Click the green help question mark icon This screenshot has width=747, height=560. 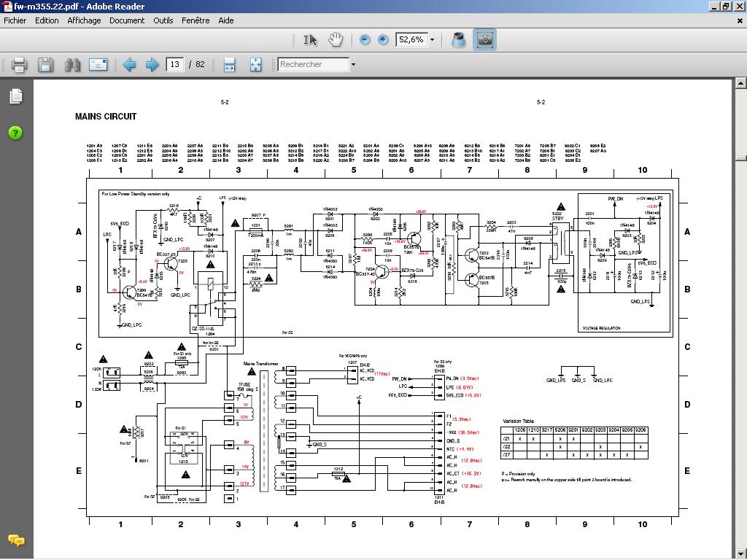click(x=15, y=133)
